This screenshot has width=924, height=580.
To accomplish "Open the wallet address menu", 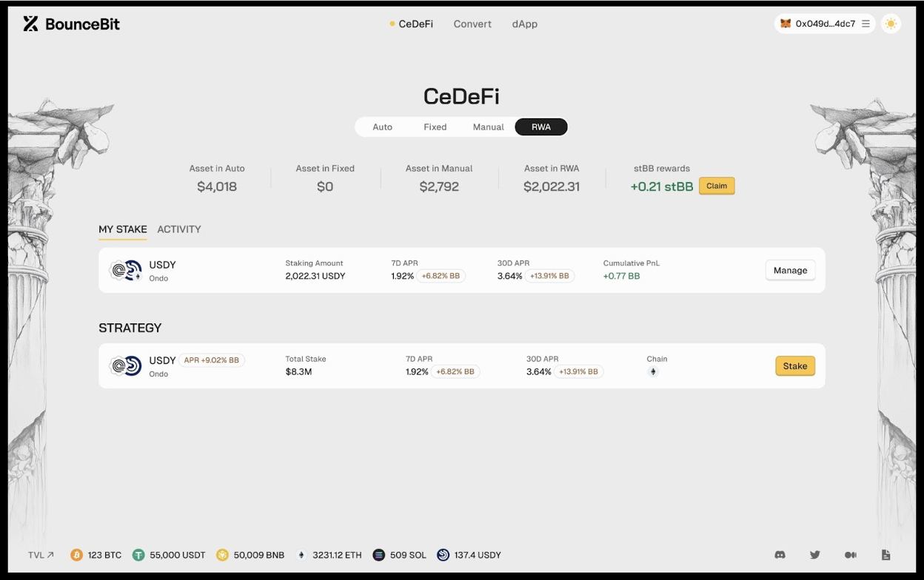I will pyautogui.click(x=825, y=24).
